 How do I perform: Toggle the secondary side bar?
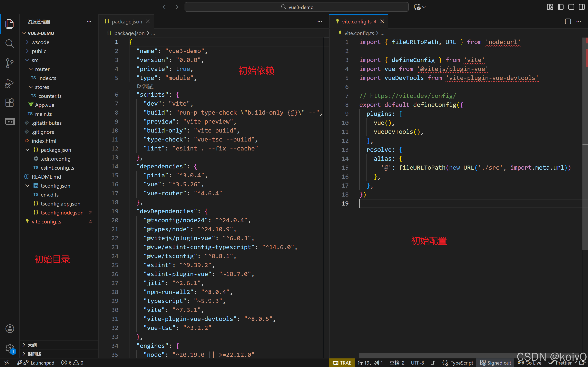point(582,7)
